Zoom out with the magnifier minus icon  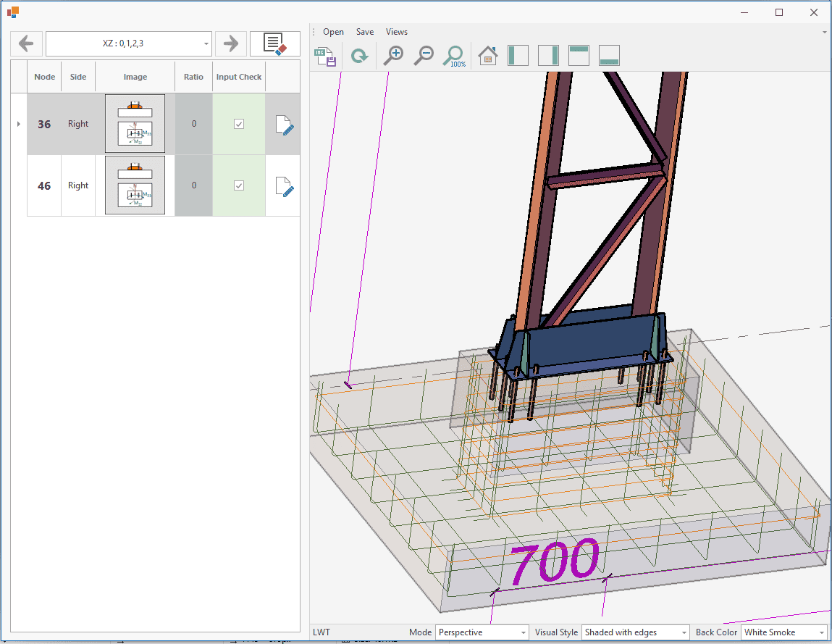424,56
